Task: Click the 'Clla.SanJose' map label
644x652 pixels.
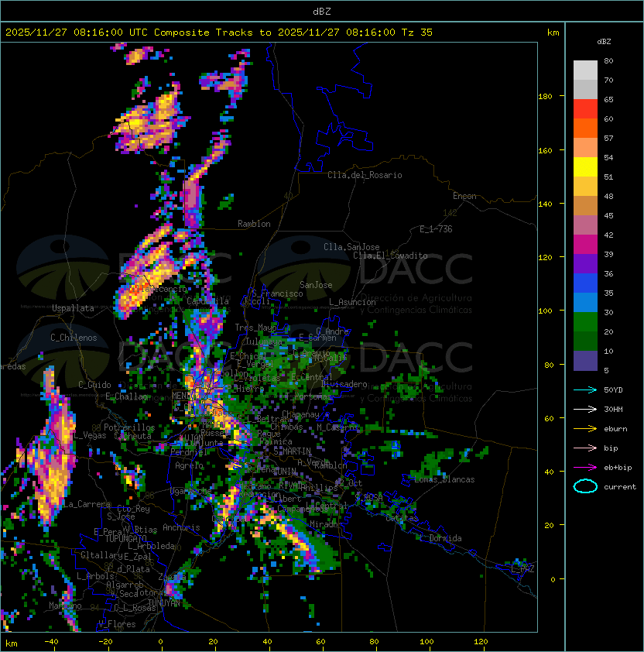Action: [x=351, y=247]
